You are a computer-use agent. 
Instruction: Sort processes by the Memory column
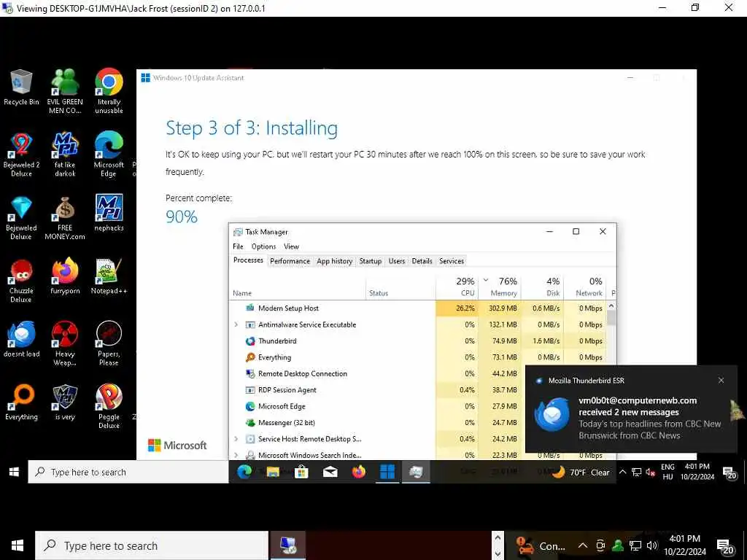[500, 286]
